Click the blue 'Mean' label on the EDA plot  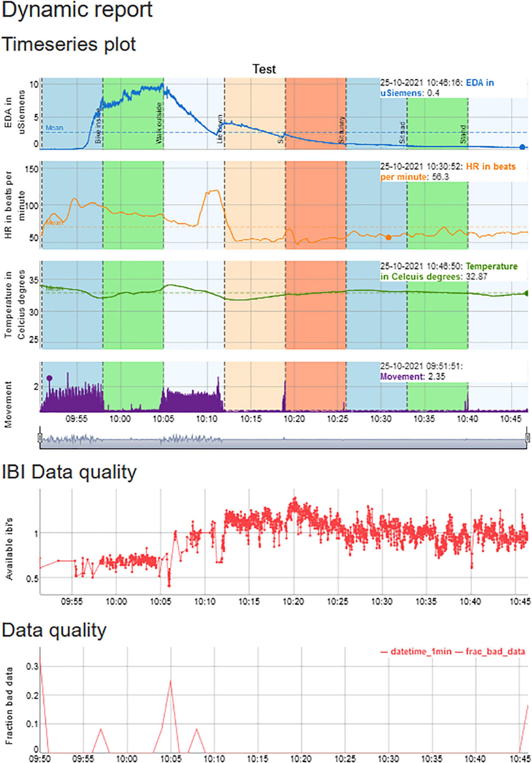pos(54,128)
